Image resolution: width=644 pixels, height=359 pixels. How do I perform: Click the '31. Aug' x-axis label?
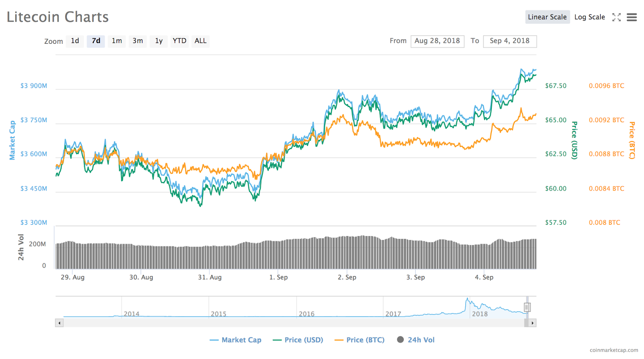pos(210,277)
